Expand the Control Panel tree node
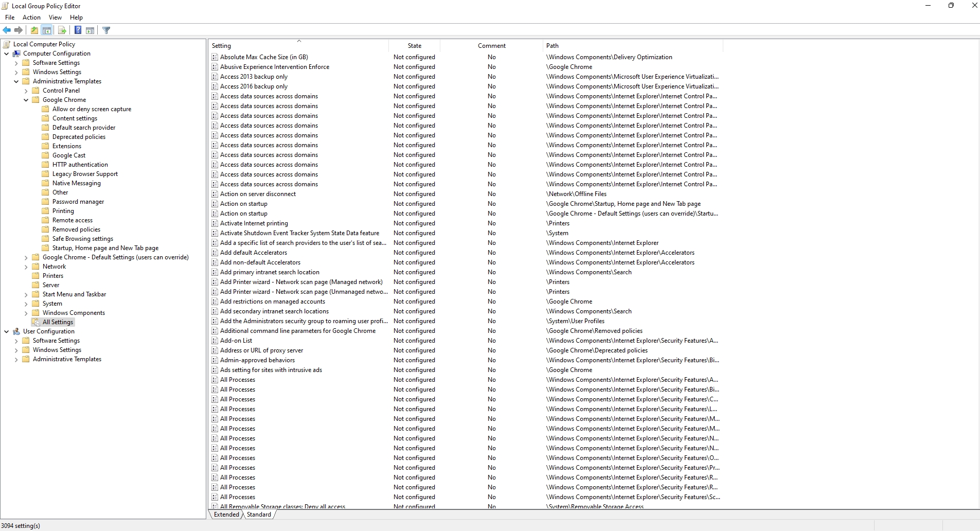This screenshot has height=531, width=980. coord(26,91)
